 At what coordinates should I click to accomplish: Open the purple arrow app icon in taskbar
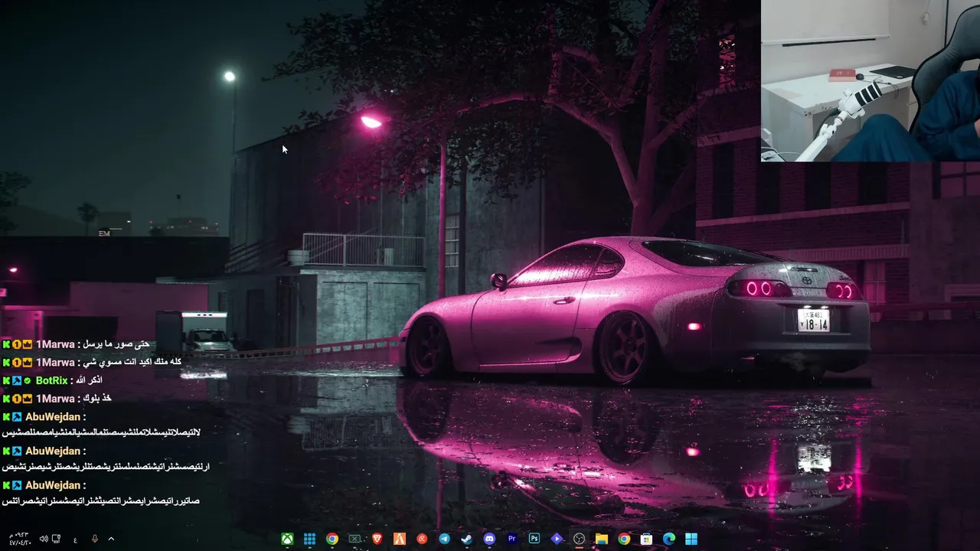557,539
